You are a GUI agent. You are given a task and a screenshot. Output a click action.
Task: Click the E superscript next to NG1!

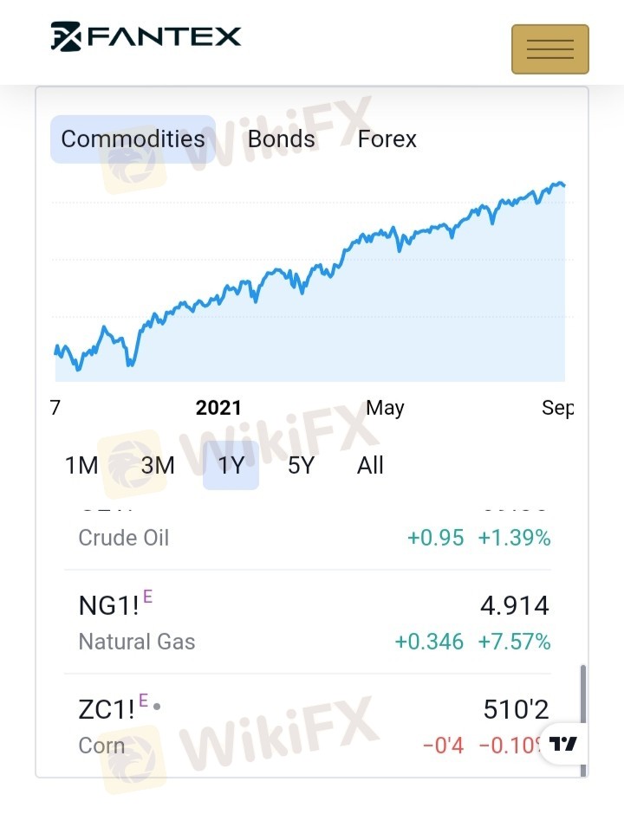tap(148, 597)
